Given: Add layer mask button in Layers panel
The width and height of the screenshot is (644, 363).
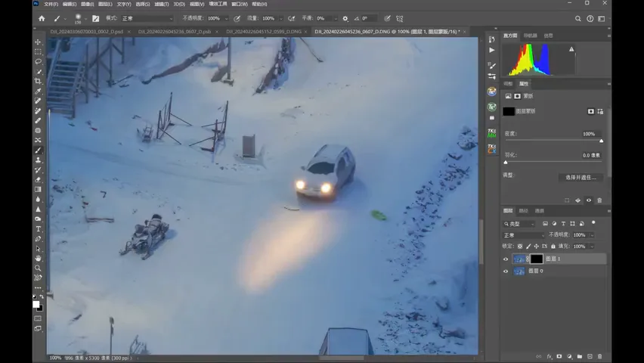Looking at the screenshot, I should pyautogui.click(x=559, y=356).
